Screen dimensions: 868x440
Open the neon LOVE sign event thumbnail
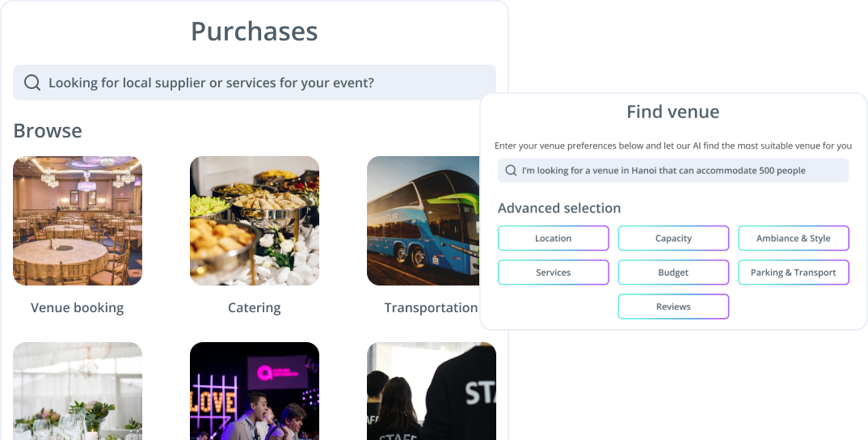tap(255, 391)
